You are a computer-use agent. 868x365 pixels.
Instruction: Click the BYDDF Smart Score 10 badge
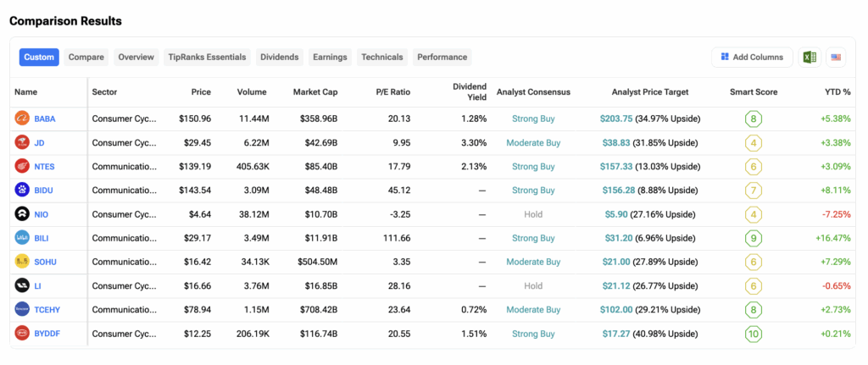pyautogui.click(x=754, y=334)
